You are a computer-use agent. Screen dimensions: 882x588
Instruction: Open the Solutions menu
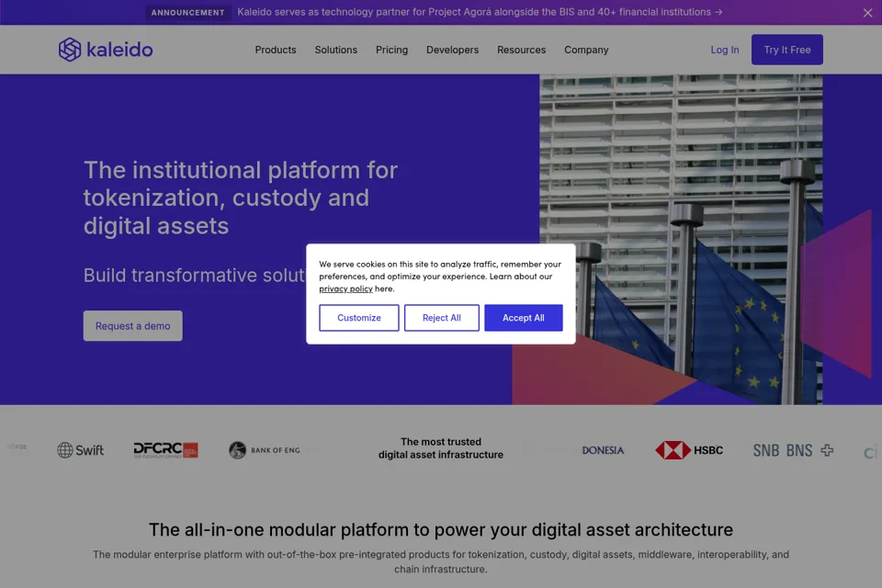coord(336,50)
